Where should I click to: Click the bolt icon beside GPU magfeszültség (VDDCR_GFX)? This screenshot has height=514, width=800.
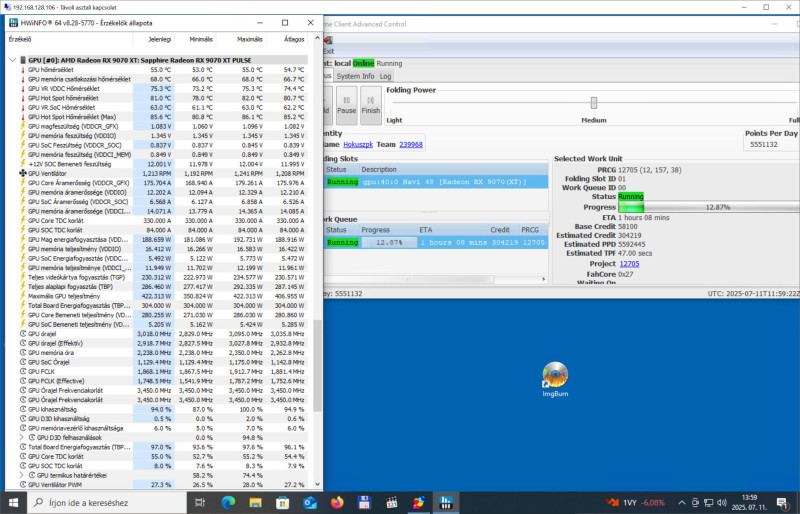coord(23,126)
